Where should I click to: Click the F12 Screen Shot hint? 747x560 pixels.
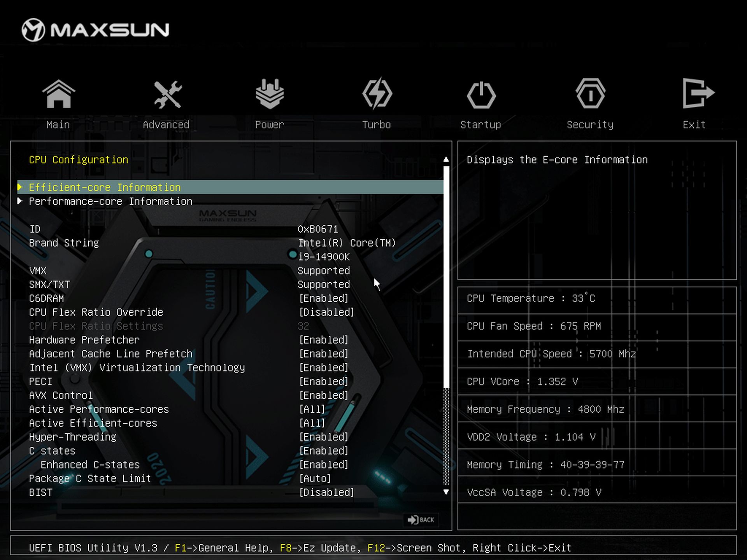click(x=416, y=548)
